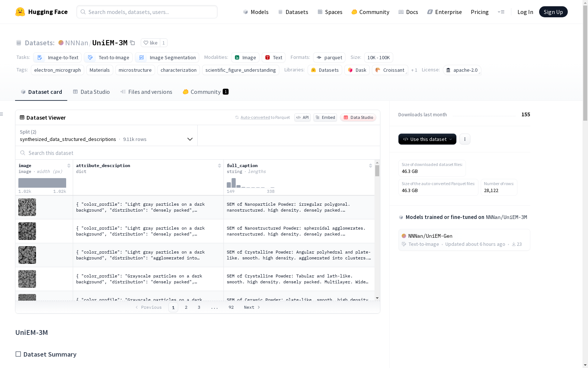Click the Auto-converted link

[255, 117]
